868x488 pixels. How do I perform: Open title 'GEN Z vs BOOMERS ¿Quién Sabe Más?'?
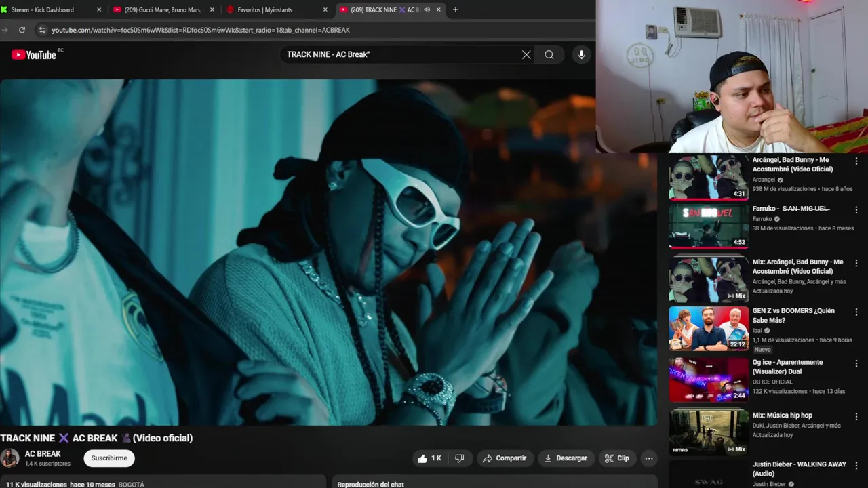coord(793,315)
